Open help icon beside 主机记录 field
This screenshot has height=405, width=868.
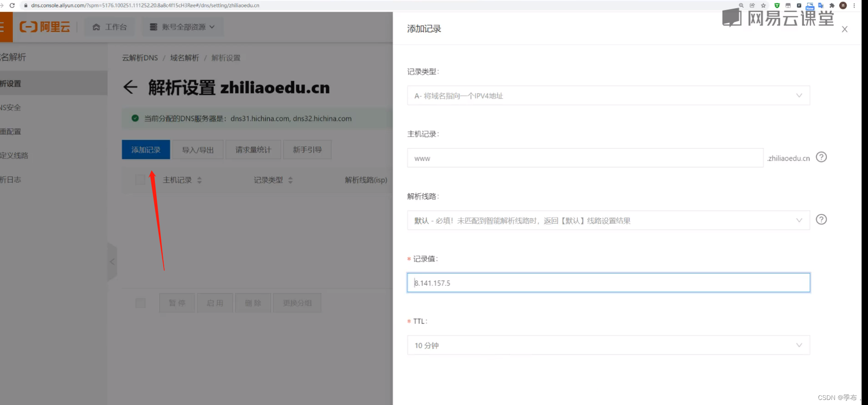pyautogui.click(x=821, y=157)
